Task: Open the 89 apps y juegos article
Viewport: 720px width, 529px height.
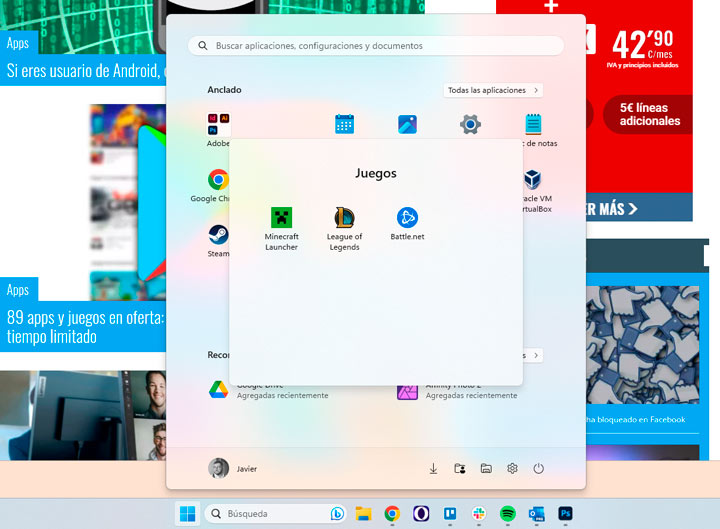Action: coord(85,327)
